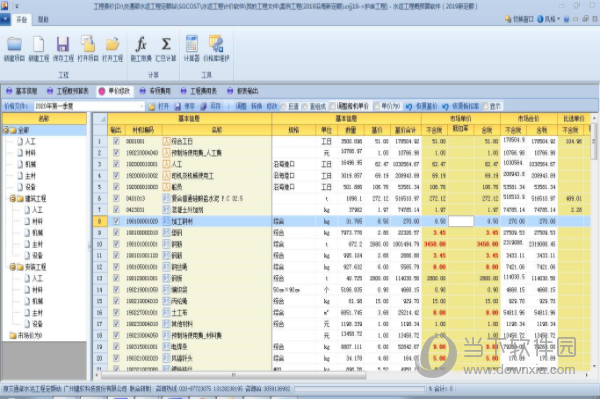Click red market price 3450.00 in row 10
Screen dimensions: 600x399
tap(435, 244)
